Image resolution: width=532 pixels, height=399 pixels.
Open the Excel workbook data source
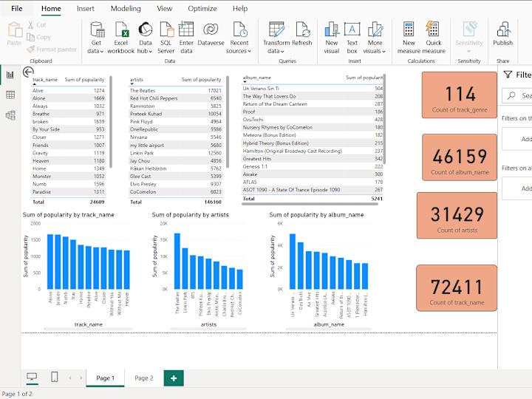(x=120, y=38)
